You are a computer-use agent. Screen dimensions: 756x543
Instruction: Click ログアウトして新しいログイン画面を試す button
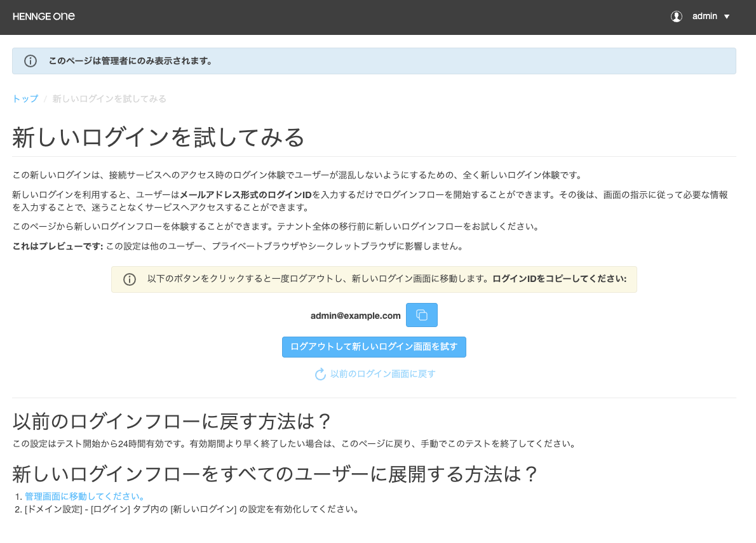pyautogui.click(x=374, y=347)
